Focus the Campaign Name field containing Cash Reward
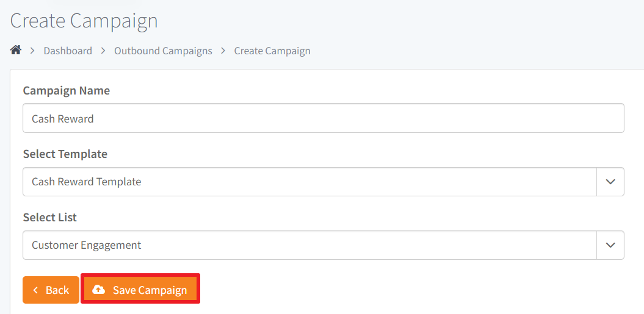 coord(324,118)
